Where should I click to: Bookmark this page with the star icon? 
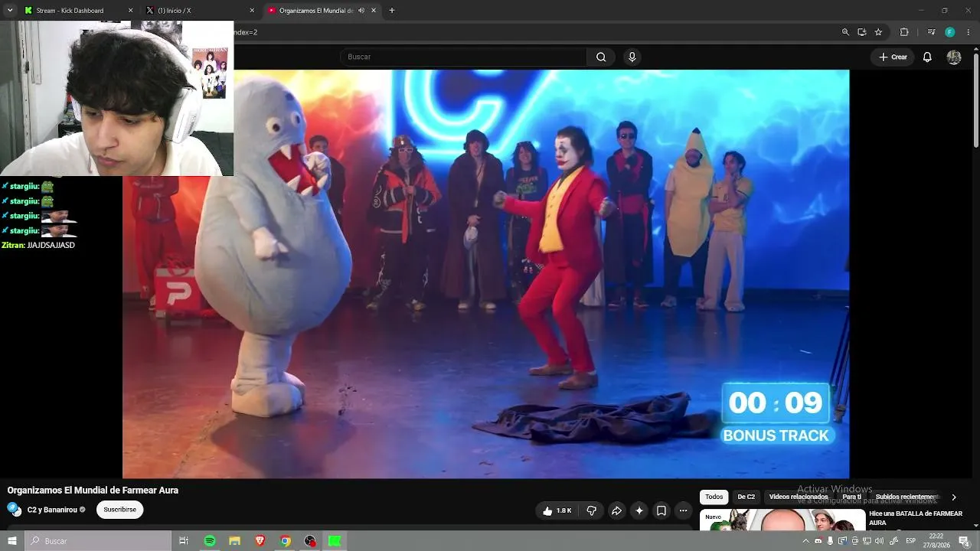pos(878,32)
